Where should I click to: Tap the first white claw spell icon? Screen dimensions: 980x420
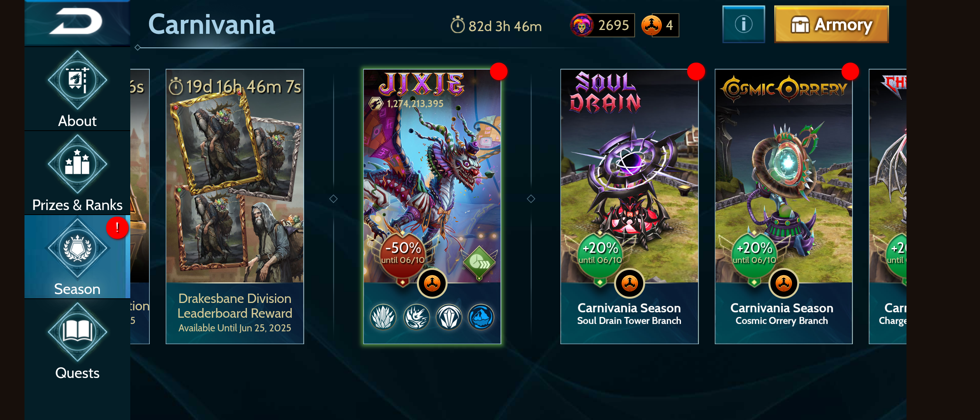[x=383, y=317]
